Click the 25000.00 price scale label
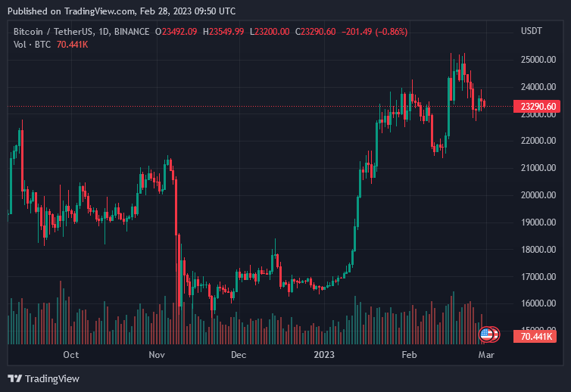Viewport: 571px width, 392px height. pos(538,60)
